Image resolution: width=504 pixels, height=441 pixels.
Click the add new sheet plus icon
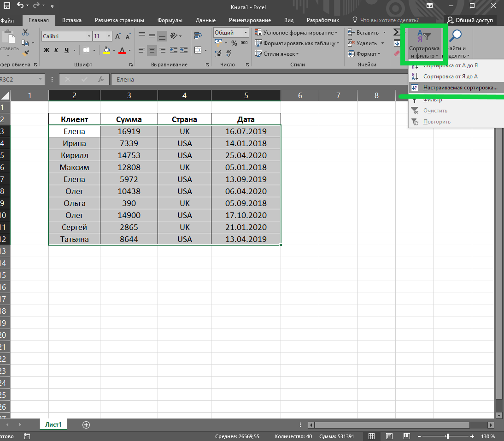coord(86,424)
